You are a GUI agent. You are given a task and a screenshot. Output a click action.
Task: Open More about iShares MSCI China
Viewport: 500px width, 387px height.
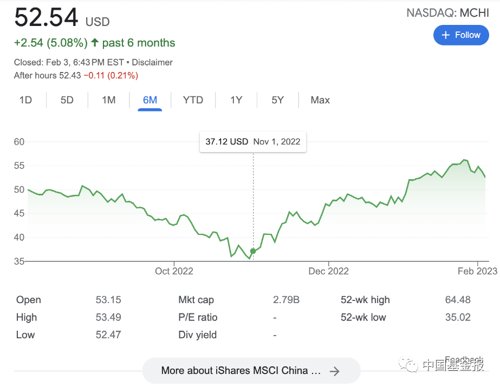(x=252, y=371)
